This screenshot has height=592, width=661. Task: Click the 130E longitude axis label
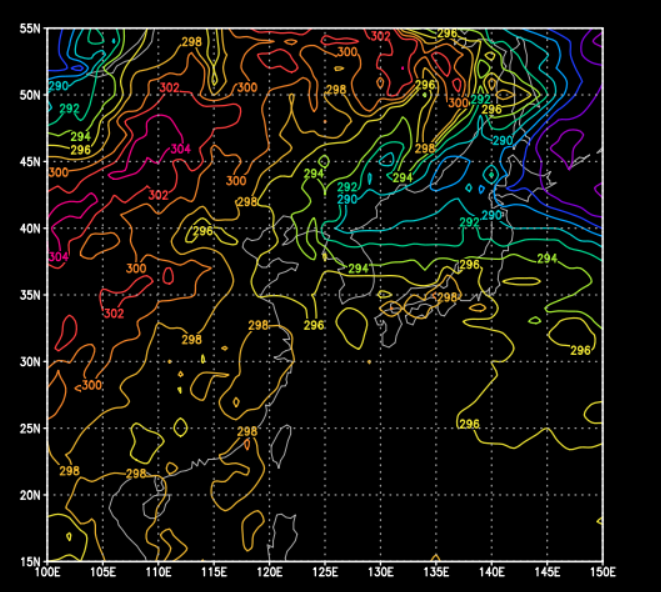tap(380, 573)
